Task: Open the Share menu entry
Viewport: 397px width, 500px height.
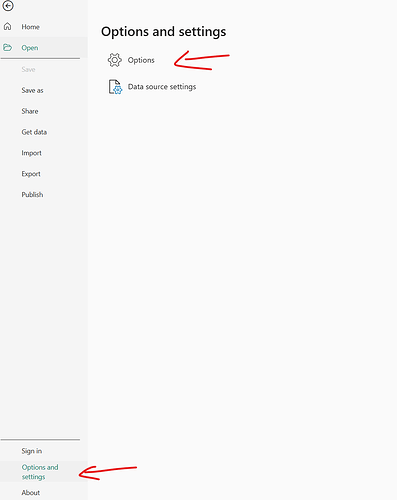Action: (x=30, y=111)
